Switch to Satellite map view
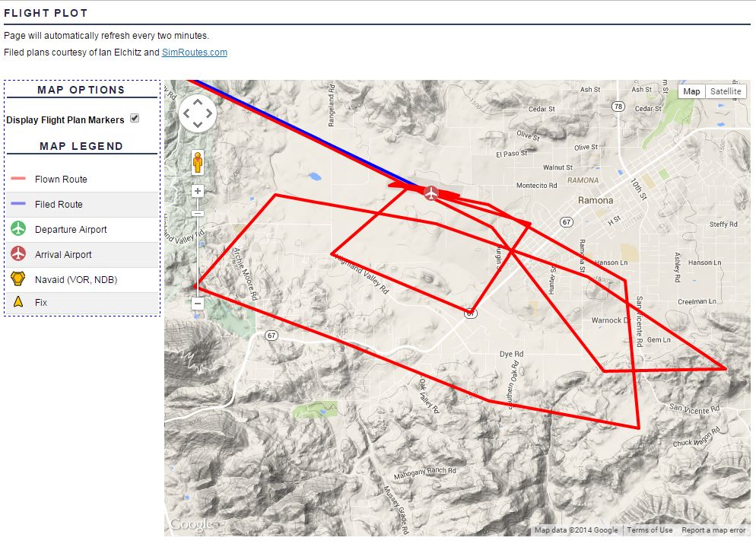756x544 pixels. tap(725, 91)
